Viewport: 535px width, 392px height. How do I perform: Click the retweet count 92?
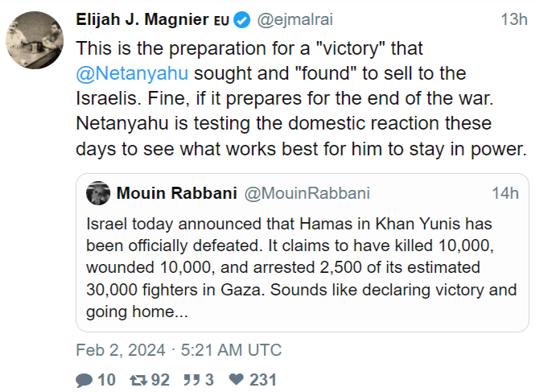(161, 379)
